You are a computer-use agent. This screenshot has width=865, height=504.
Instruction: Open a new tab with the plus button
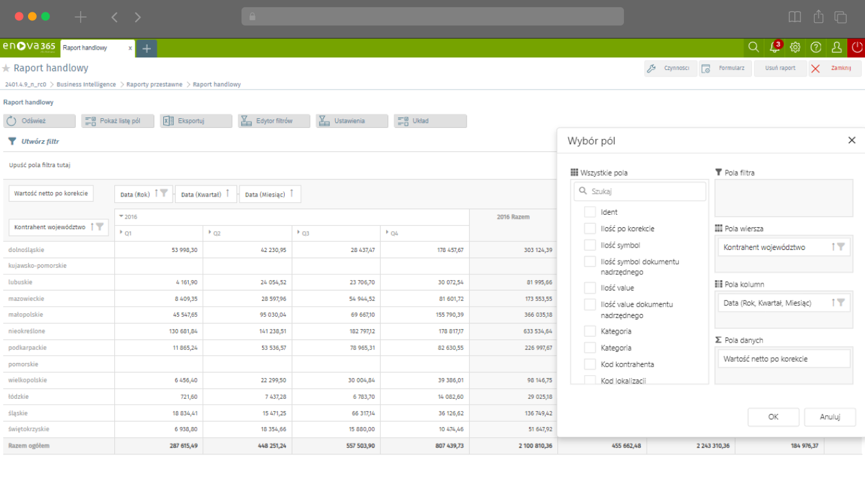tap(147, 48)
